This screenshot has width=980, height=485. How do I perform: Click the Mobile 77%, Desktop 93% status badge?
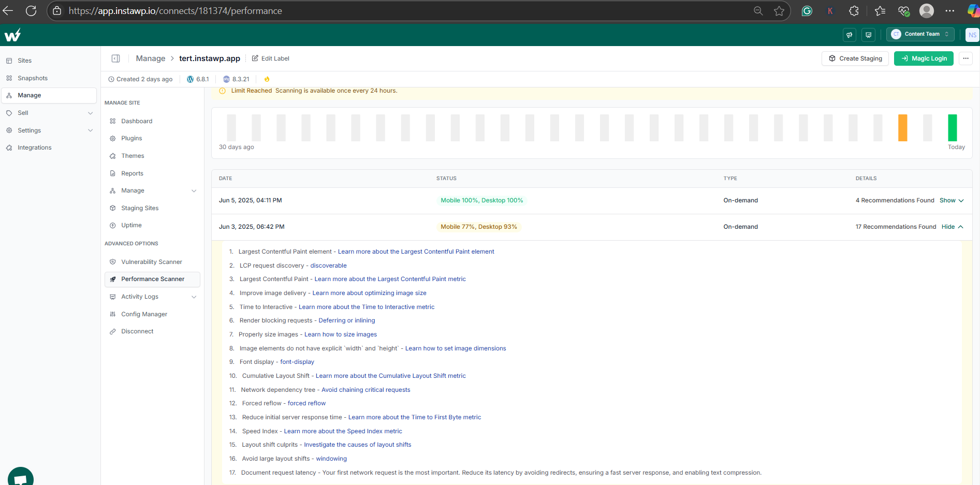[479, 227]
